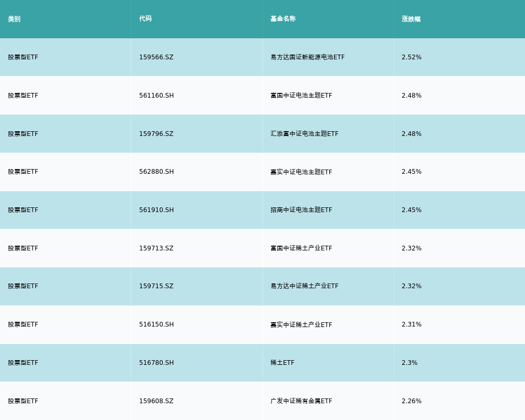The image size is (525, 420).
Task: Click fund name 易方达国证新能源电池ETF
Action: point(307,57)
